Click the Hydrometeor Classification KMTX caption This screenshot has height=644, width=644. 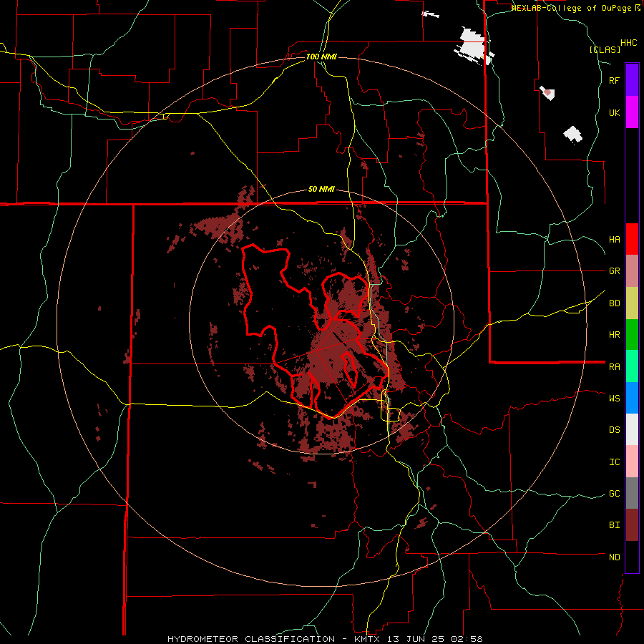coord(326,639)
